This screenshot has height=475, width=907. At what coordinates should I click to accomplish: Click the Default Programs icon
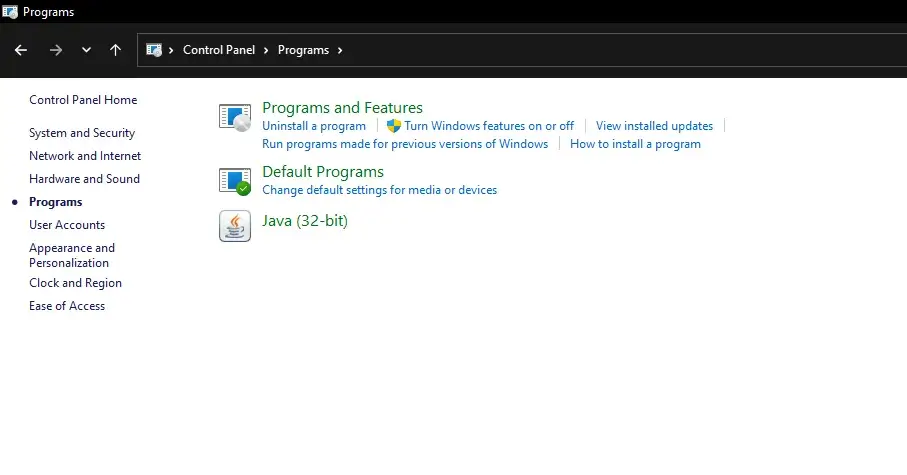point(235,182)
